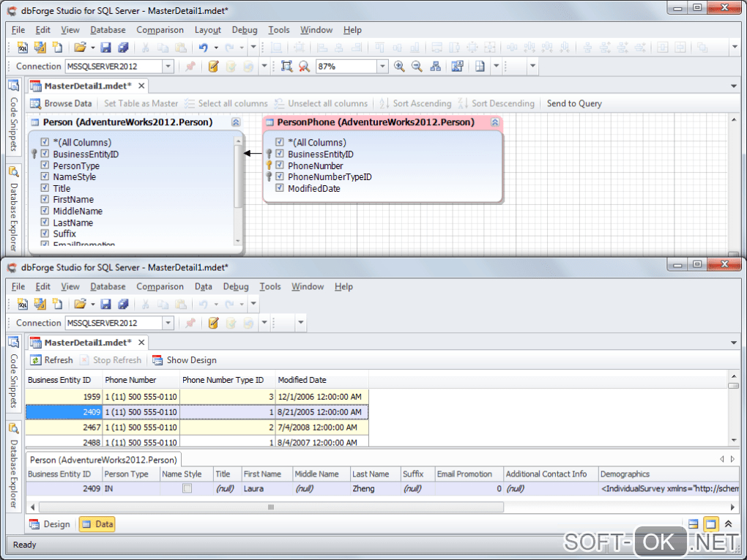The image size is (747, 560).
Task: Select Data tab at bottom
Action: point(97,524)
